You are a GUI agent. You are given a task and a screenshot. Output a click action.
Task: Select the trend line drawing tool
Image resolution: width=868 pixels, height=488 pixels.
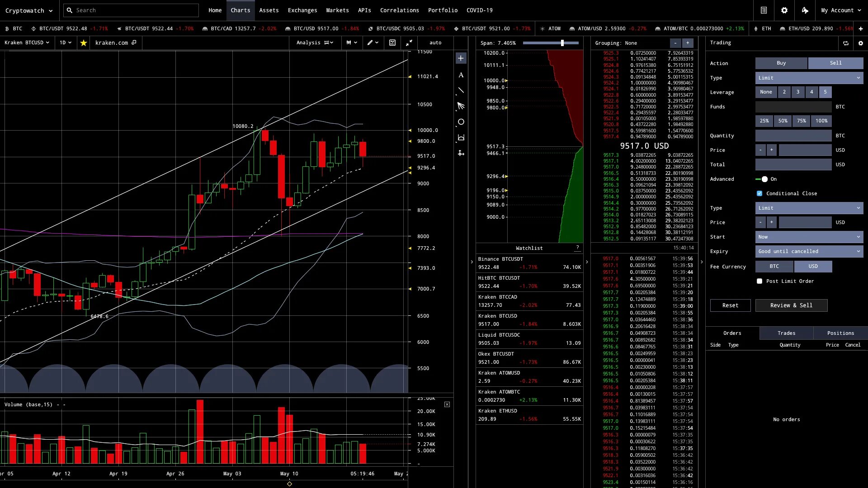click(461, 91)
